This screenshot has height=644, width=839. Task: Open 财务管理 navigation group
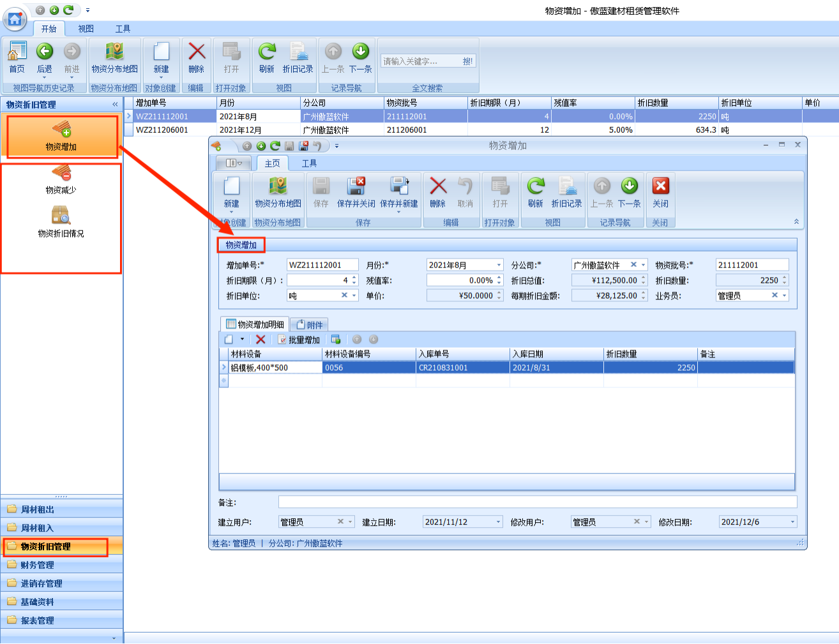(61, 565)
